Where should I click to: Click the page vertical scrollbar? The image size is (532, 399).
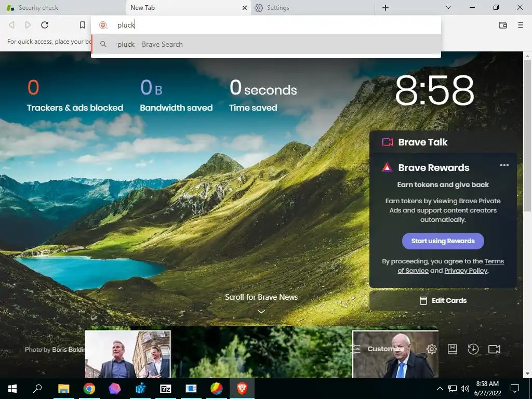click(527, 136)
